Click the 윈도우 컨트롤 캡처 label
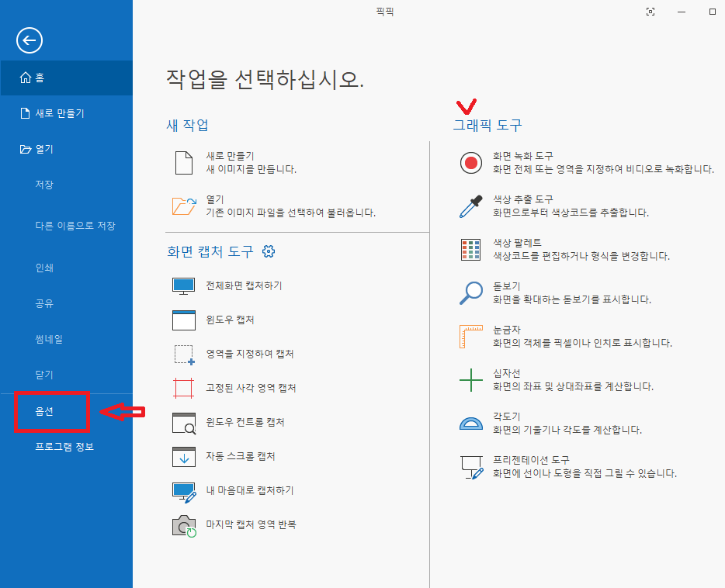Image resolution: width=725 pixels, height=588 pixels. (x=245, y=422)
